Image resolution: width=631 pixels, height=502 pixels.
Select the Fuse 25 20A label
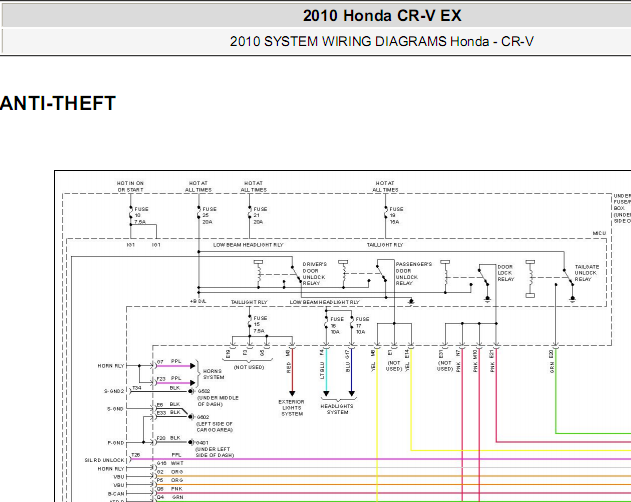(x=209, y=215)
